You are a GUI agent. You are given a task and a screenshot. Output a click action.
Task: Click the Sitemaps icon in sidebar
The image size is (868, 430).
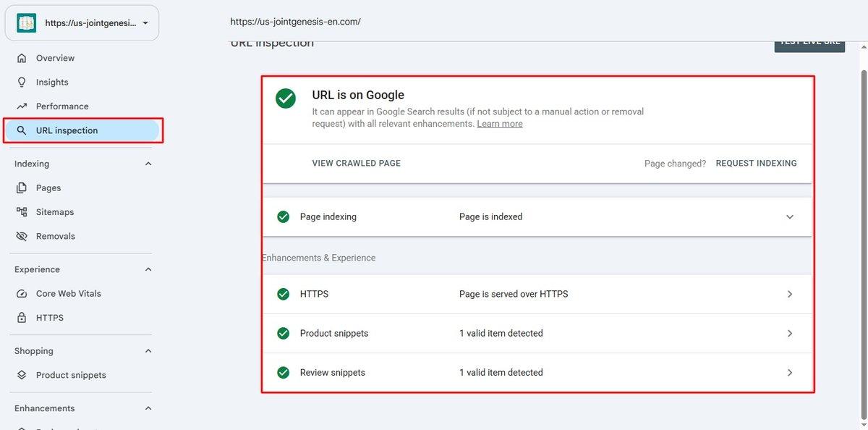coord(22,212)
